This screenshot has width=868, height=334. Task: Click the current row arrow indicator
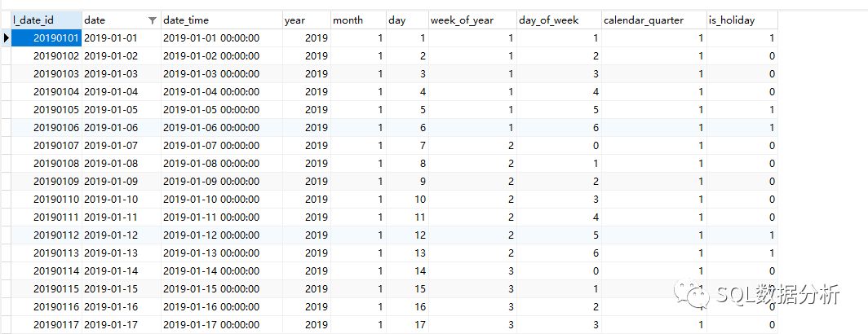click(x=6, y=37)
